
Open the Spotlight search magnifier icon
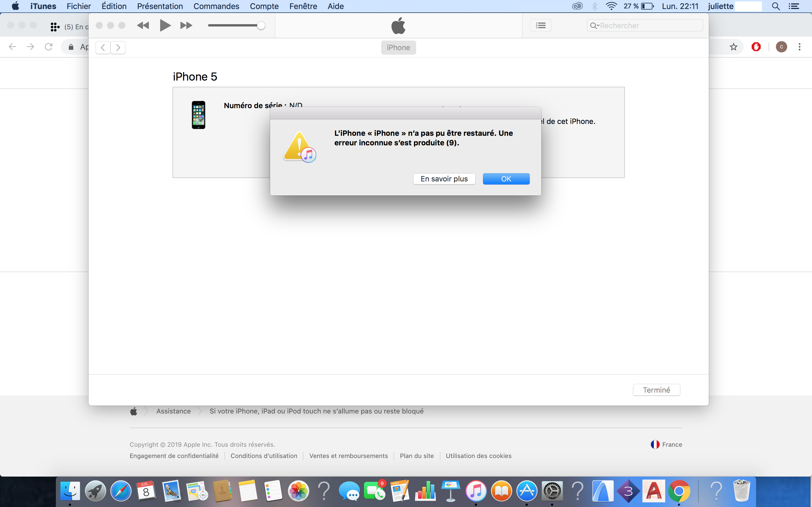[775, 6]
